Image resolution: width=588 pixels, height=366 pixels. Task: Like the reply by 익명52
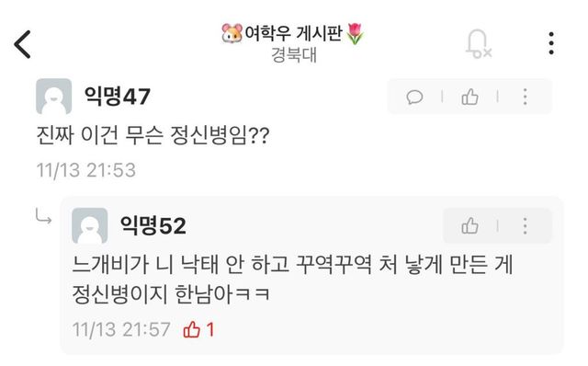(x=469, y=226)
